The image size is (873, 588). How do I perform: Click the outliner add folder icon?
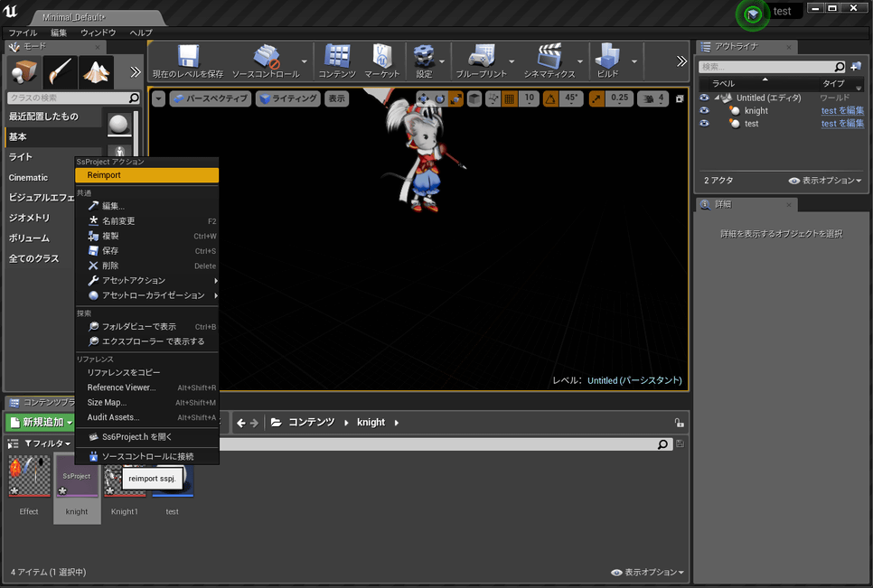tap(857, 67)
